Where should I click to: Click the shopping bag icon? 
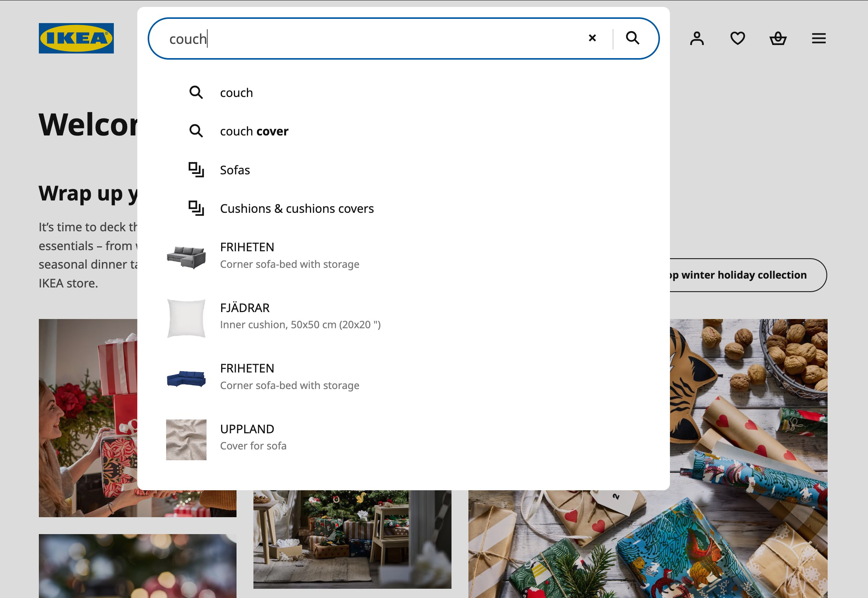pos(778,38)
